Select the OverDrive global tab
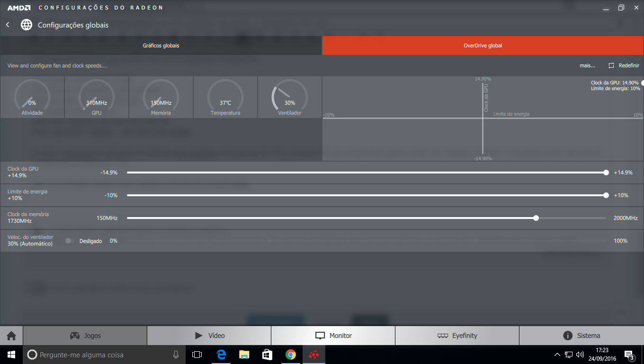644x364 pixels. (x=483, y=45)
